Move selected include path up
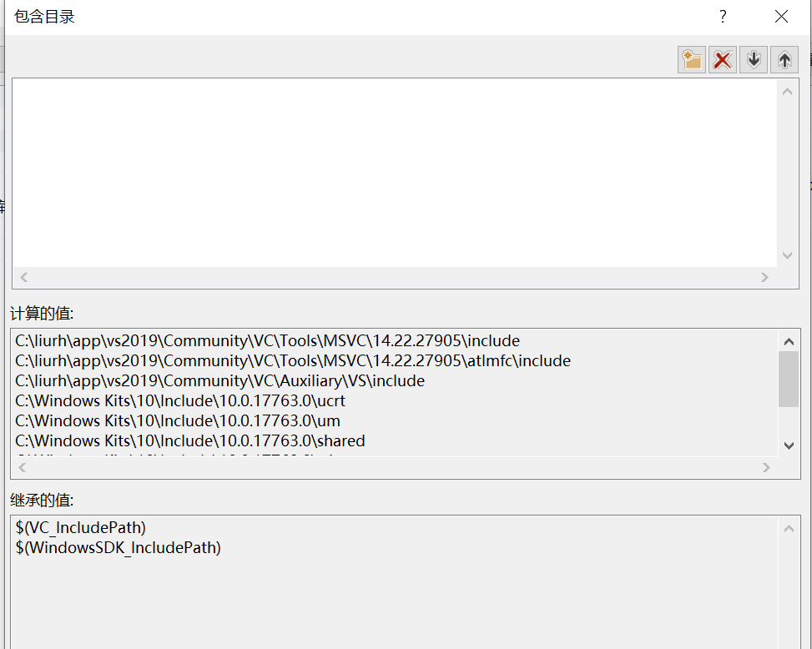 pos(784,58)
